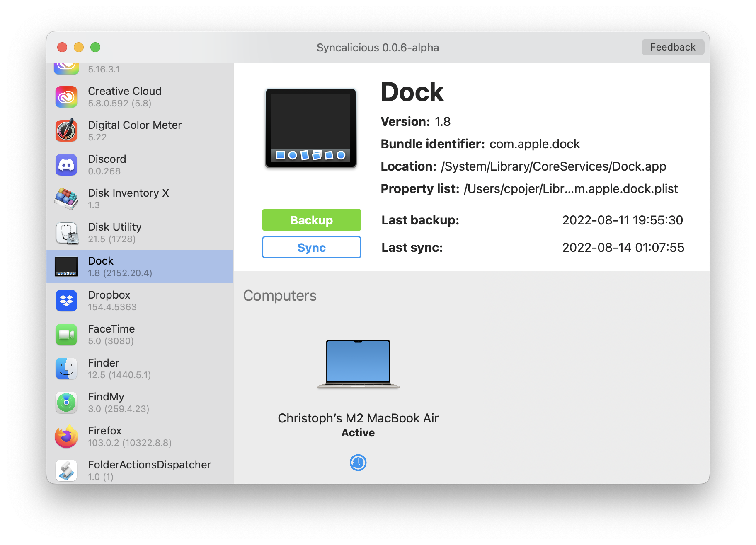
Task: Close the Syncalicious window
Action: click(x=62, y=47)
